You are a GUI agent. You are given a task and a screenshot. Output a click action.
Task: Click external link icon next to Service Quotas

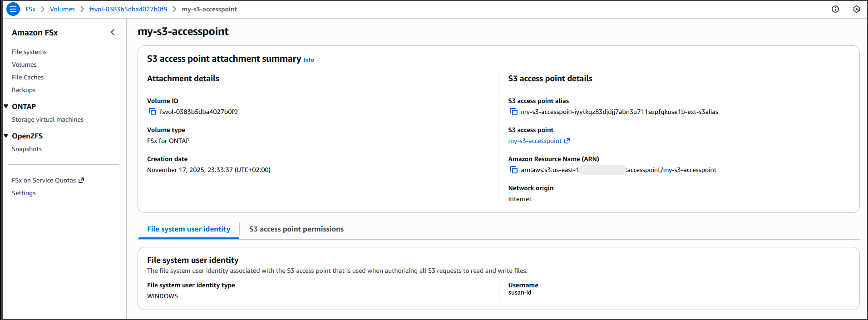(81, 180)
